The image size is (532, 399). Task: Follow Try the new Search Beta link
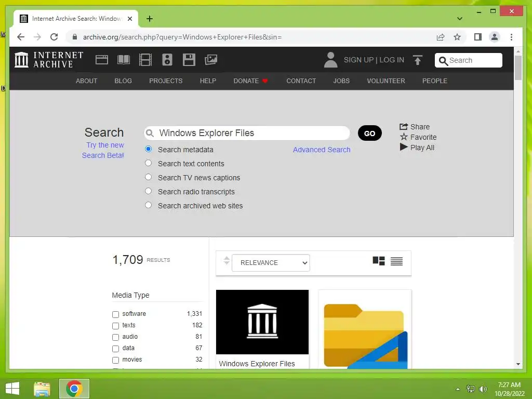(103, 150)
